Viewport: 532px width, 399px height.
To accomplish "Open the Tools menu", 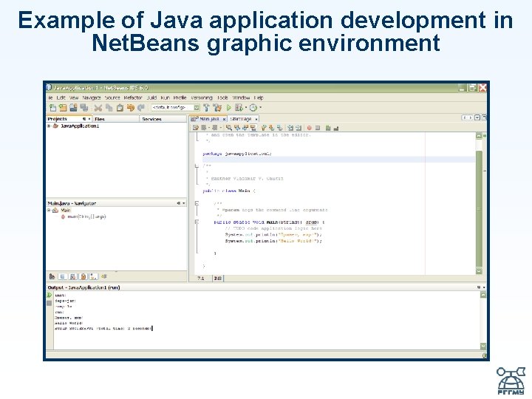I will pos(222,98).
